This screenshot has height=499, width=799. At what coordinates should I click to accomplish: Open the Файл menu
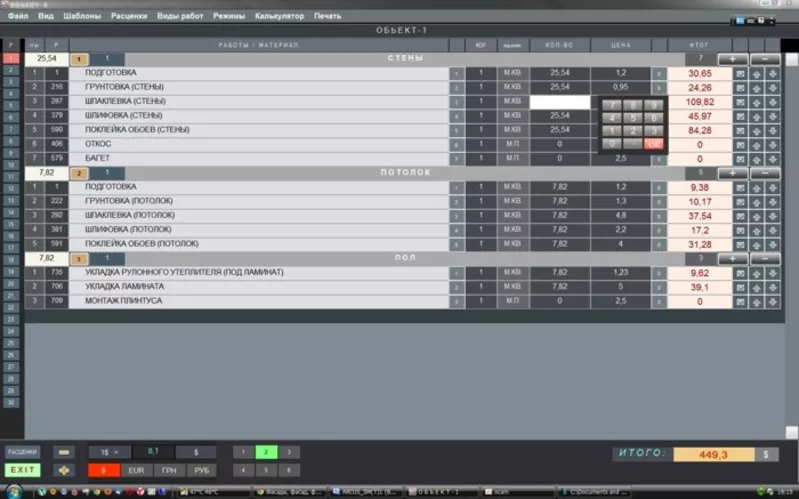click(x=18, y=16)
